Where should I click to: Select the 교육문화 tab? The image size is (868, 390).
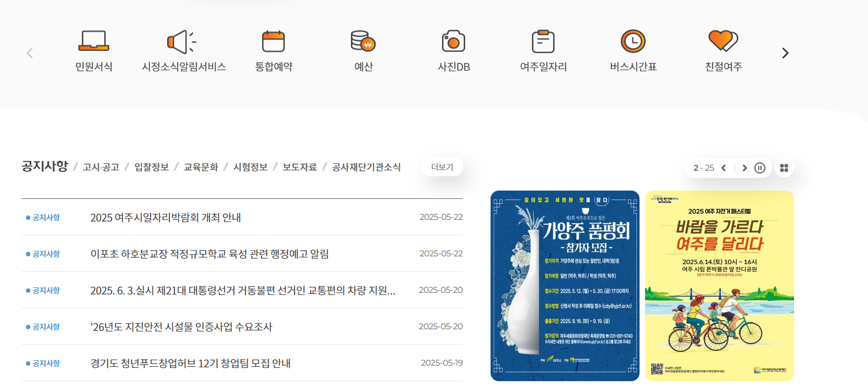201,167
